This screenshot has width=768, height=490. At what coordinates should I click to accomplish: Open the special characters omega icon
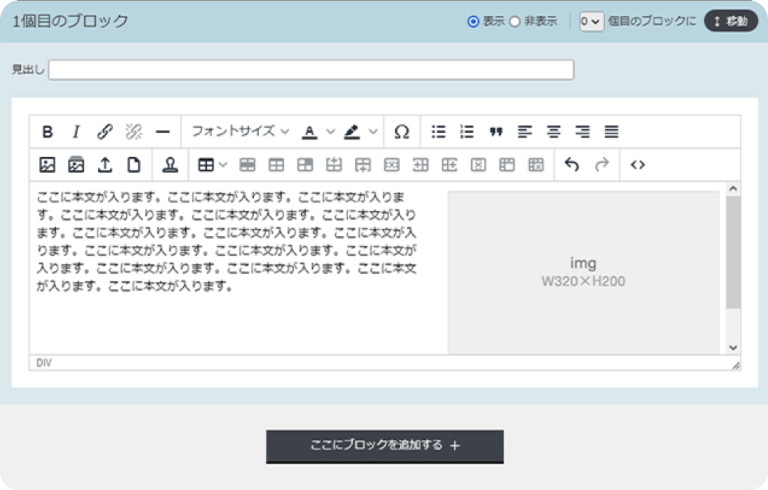pos(402,131)
